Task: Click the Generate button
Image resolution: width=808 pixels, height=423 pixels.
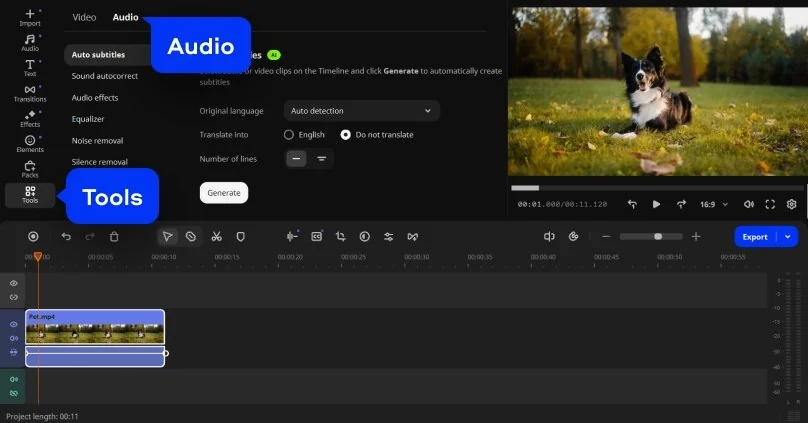Action: [224, 192]
